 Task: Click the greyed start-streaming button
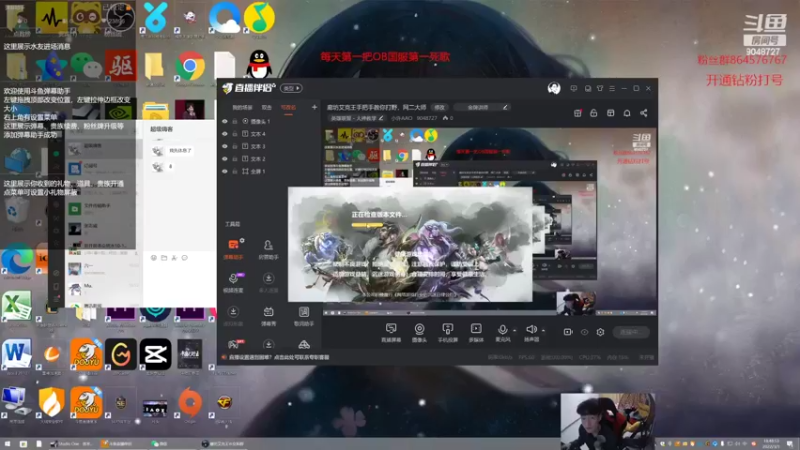pos(631,332)
